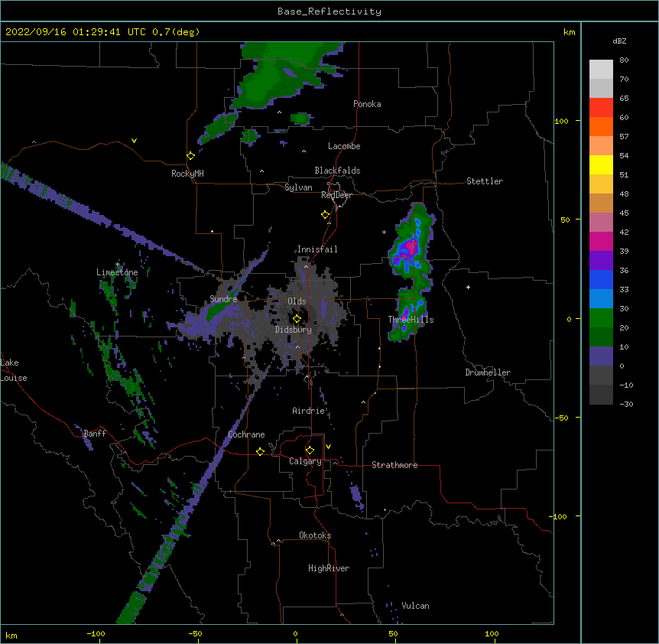Select the ThreeHills label
Image resolution: width=659 pixels, height=644 pixels.
click(411, 320)
